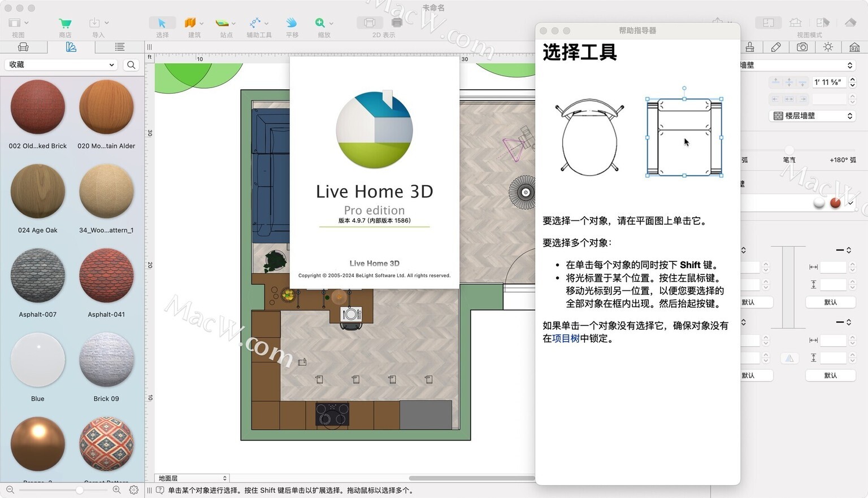This screenshot has width=868, height=498.
Task: Click the help question icon in status bar
Action: click(x=160, y=490)
